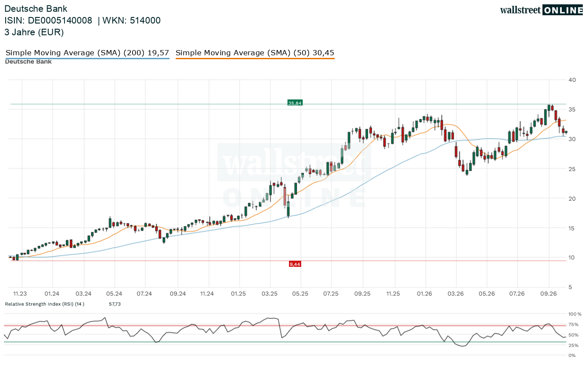Pick the 09.25 date axis label
588x367 pixels.
(362, 294)
